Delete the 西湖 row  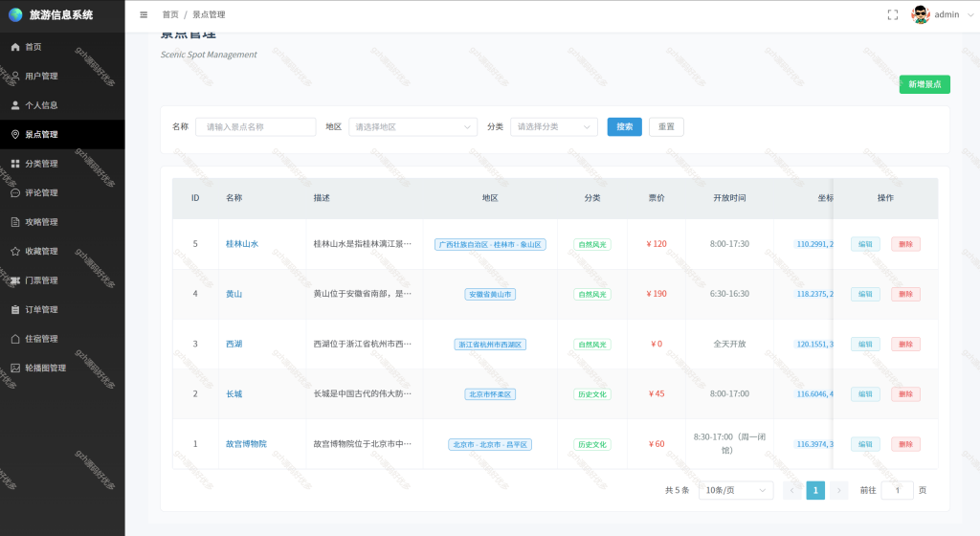pyautogui.click(x=905, y=345)
